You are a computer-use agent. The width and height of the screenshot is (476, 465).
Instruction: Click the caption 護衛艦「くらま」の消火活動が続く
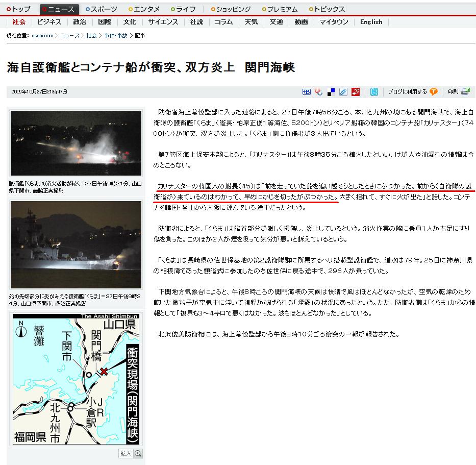click(76, 187)
